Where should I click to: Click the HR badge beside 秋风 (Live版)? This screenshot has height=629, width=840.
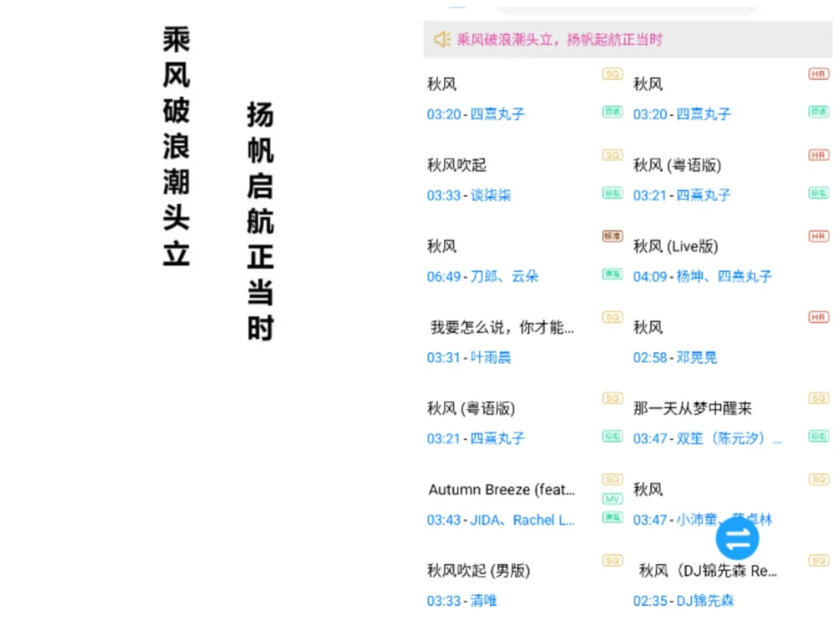(x=818, y=237)
